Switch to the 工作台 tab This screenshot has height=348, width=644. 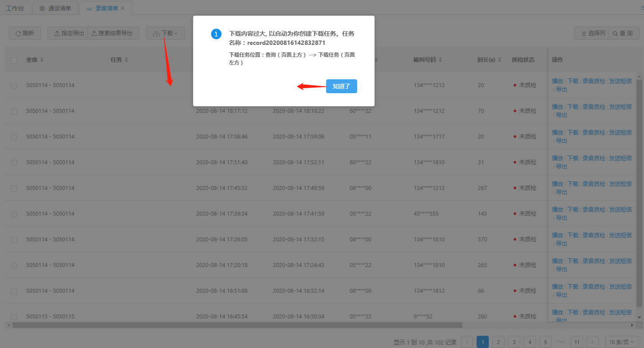click(x=15, y=8)
